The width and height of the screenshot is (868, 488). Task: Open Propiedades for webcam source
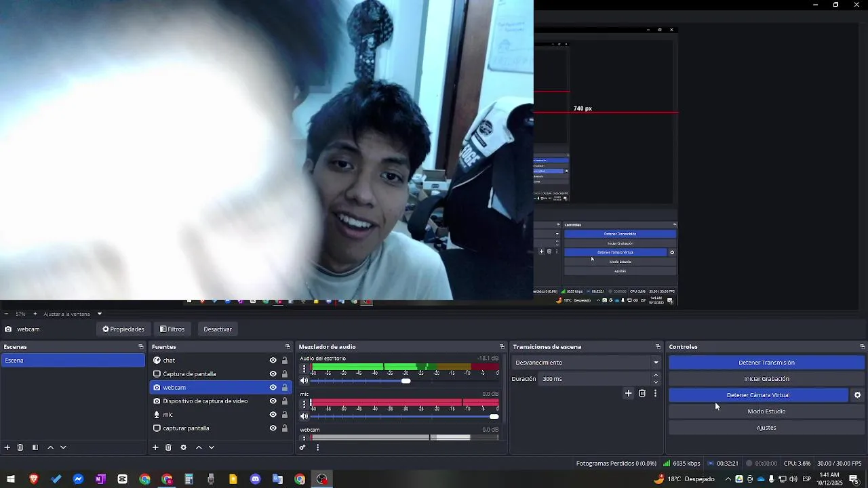(123, 329)
